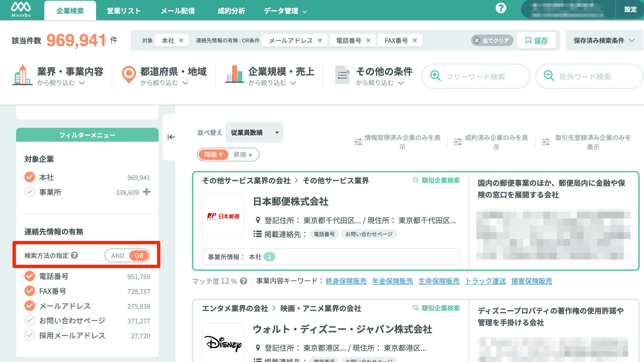644x362 pixels.
Task: Expand 企業規模・売上 から絞り込む chevron
Action: pyautogui.click(x=293, y=83)
